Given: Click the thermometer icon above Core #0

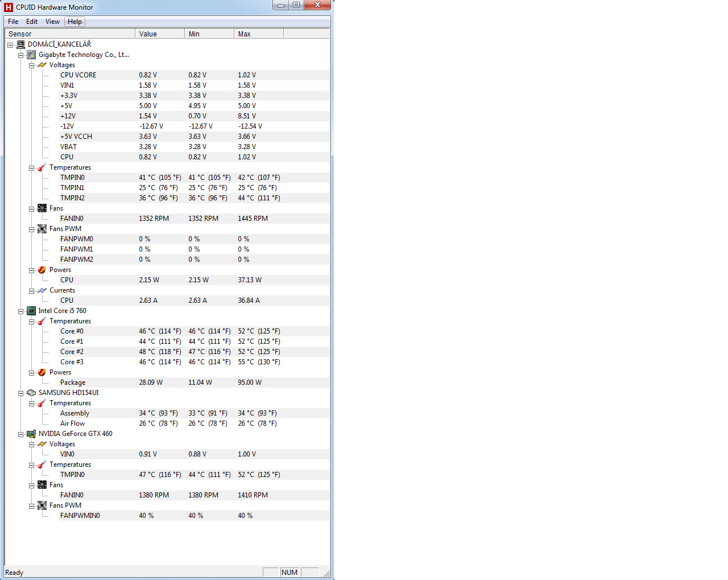Looking at the screenshot, I should click(42, 321).
